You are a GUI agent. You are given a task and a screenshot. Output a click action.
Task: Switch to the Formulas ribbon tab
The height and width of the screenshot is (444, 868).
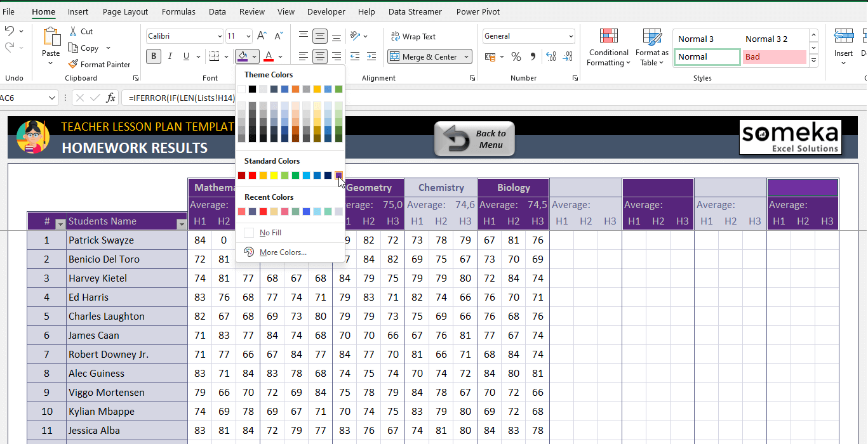coord(178,11)
